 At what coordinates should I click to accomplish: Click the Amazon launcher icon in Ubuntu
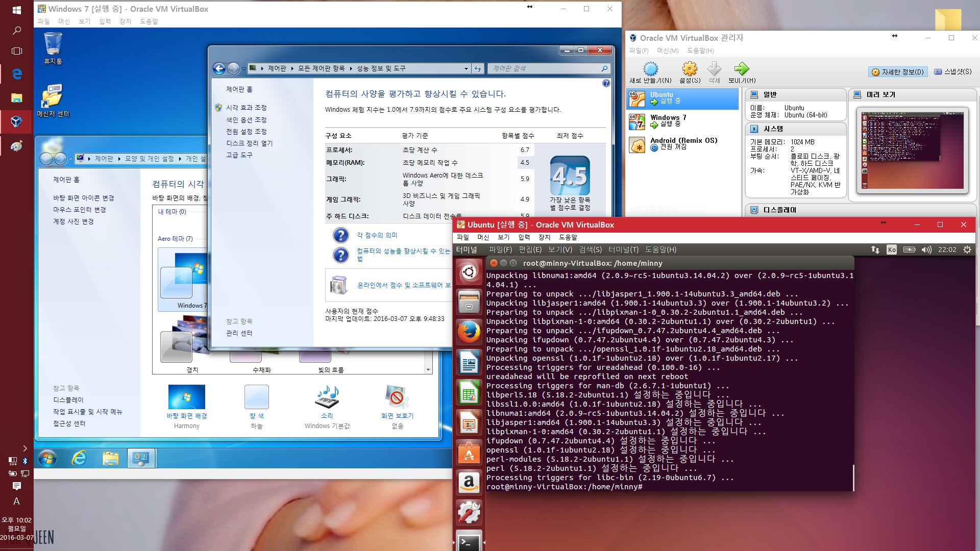pos(469,482)
